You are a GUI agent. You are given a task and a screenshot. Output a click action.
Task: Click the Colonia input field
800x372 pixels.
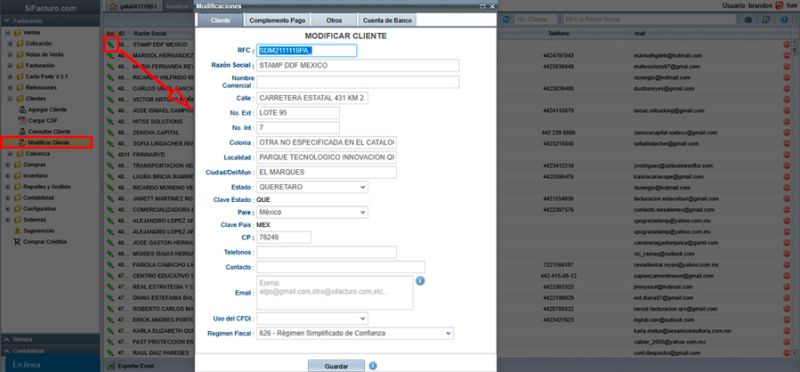327,142
